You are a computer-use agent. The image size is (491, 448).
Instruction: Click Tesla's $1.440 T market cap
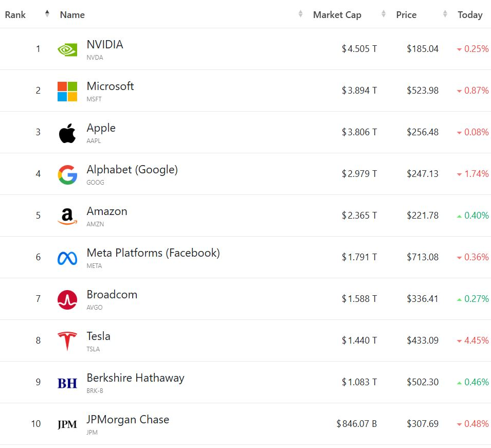pyautogui.click(x=359, y=341)
